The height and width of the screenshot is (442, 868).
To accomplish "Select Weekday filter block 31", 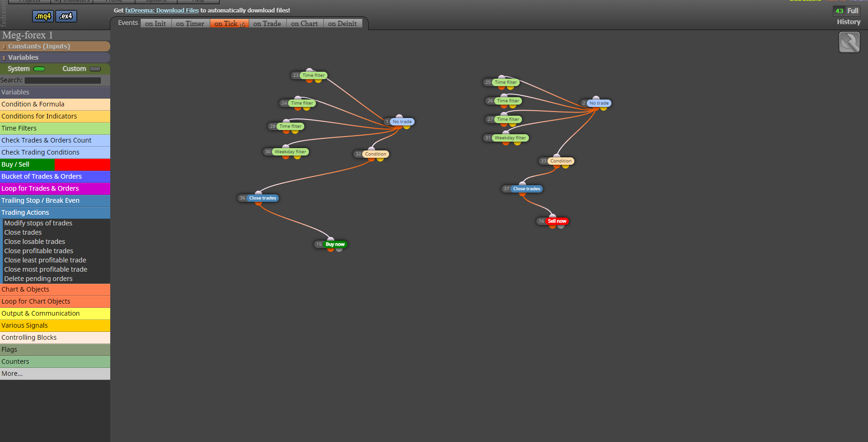I will (510, 138).
